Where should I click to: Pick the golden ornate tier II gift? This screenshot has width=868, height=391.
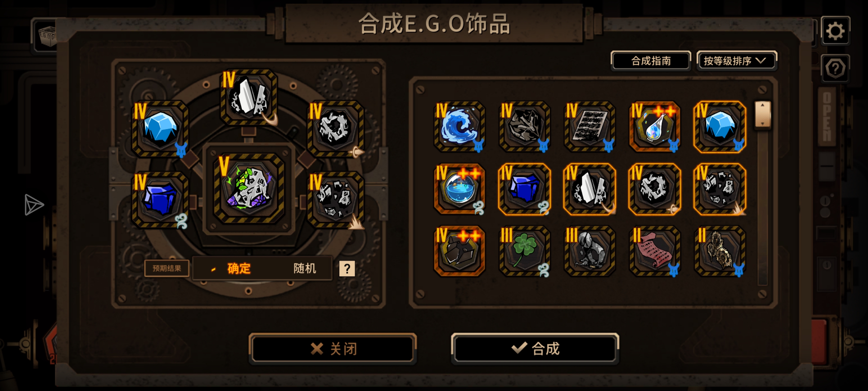[720, 251]
